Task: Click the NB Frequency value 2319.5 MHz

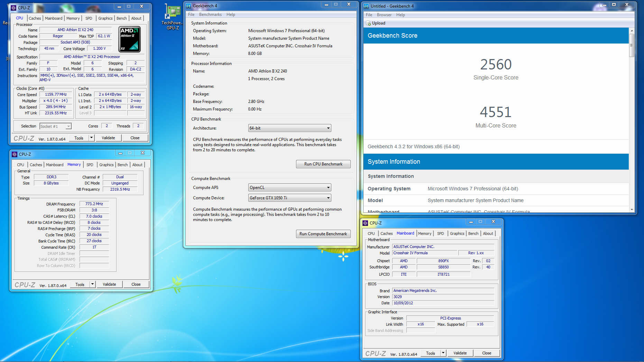Action: pyautogui.click(x=120, y=189)
